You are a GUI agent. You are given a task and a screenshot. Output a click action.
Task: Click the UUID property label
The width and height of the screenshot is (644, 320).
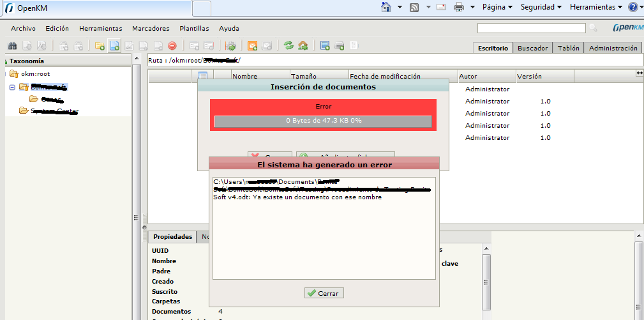point(160,250)
